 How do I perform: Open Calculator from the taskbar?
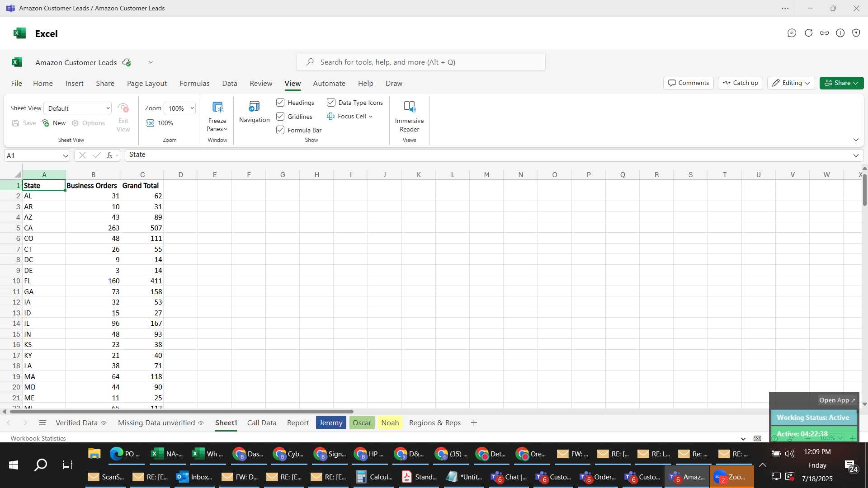pyautogui.click(x=374, y=477)
